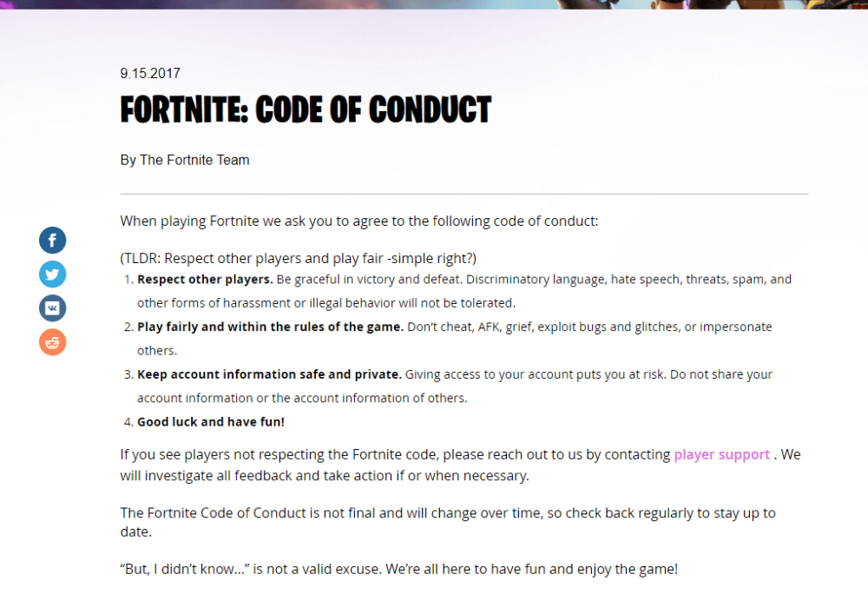Open Reddit sharing via the alien icon
This screenshot has width=868, height=601.
[52, 341]
